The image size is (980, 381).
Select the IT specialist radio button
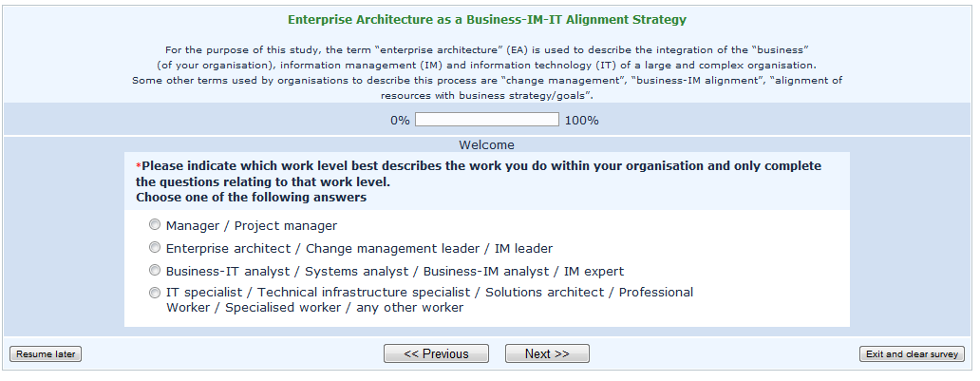[155, 294]
